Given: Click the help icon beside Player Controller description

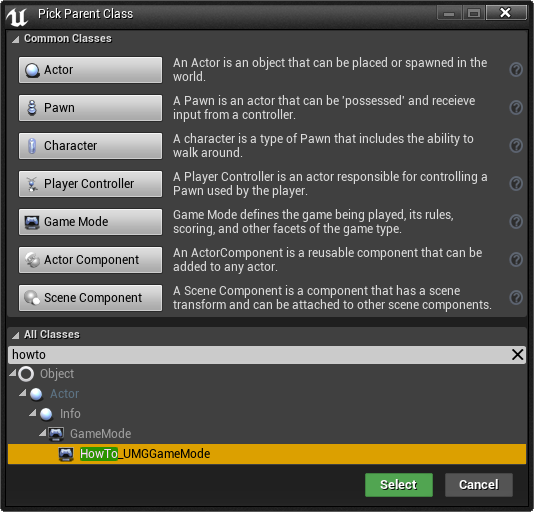Looking at the screenshot, I should coord(516,184).
